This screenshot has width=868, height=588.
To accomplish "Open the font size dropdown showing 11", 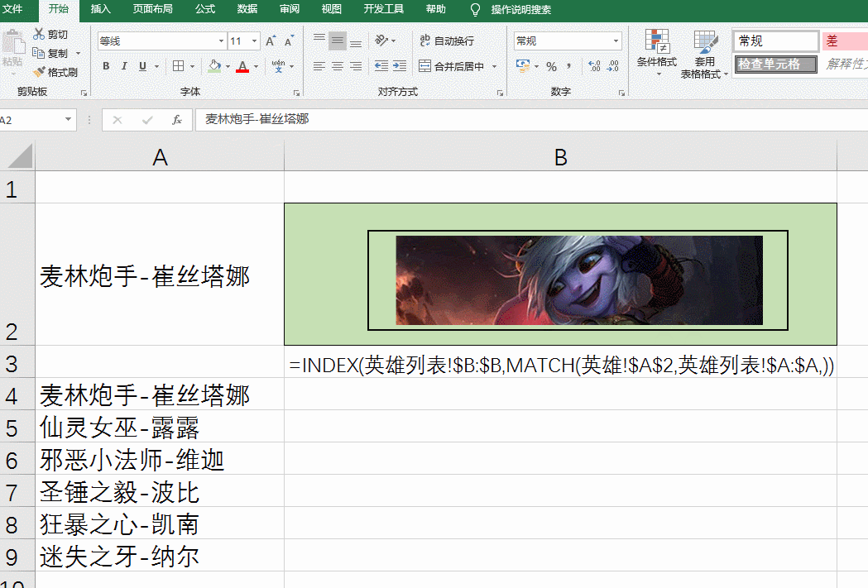I will click(x=255, y=41).
